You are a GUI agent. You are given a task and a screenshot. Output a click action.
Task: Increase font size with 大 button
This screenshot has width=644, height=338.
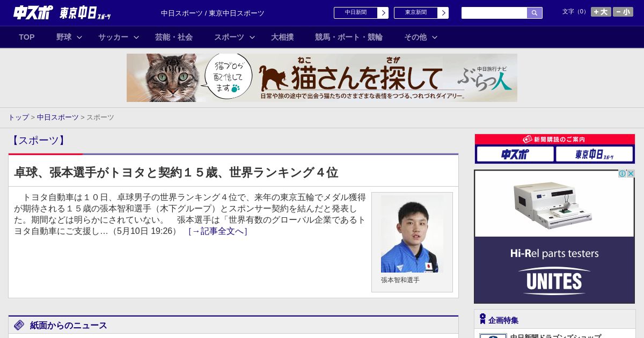point(601,12)
